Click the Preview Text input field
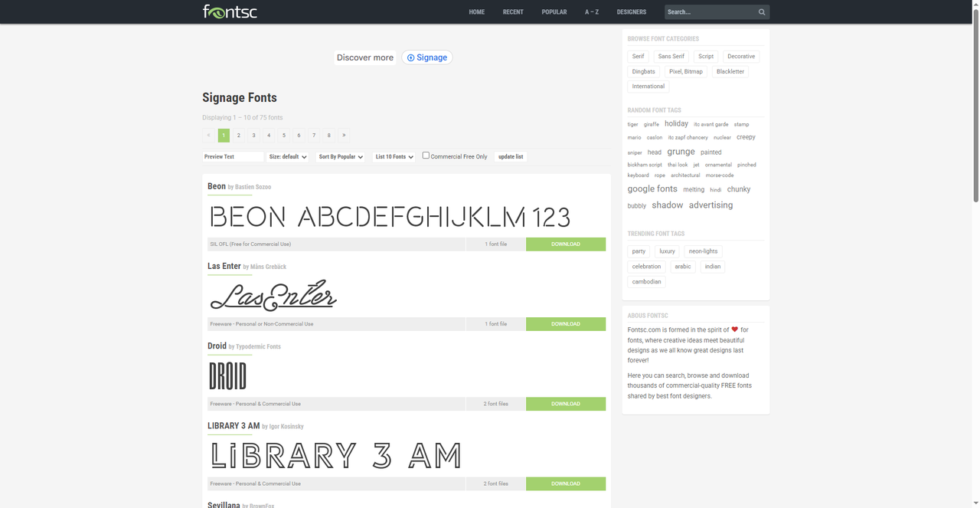 tap(233, 157)
